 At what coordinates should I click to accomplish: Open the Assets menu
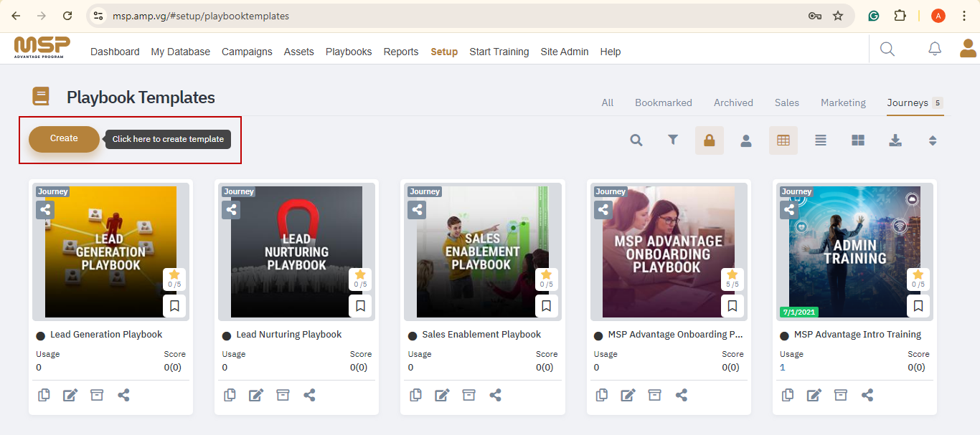point(299,52)
